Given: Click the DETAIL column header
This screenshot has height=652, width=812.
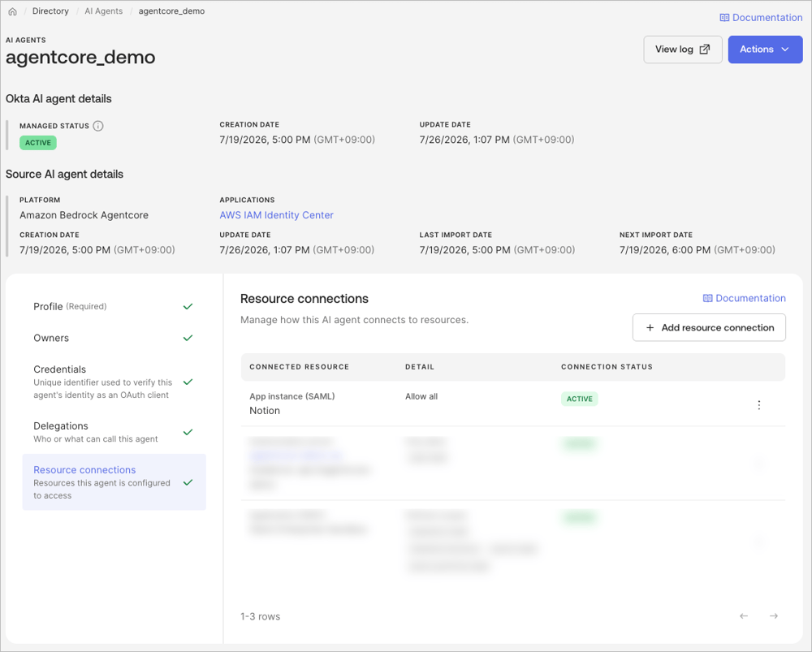Looking at the screenshot, I should pyautogui.click(x=420, y=367).
